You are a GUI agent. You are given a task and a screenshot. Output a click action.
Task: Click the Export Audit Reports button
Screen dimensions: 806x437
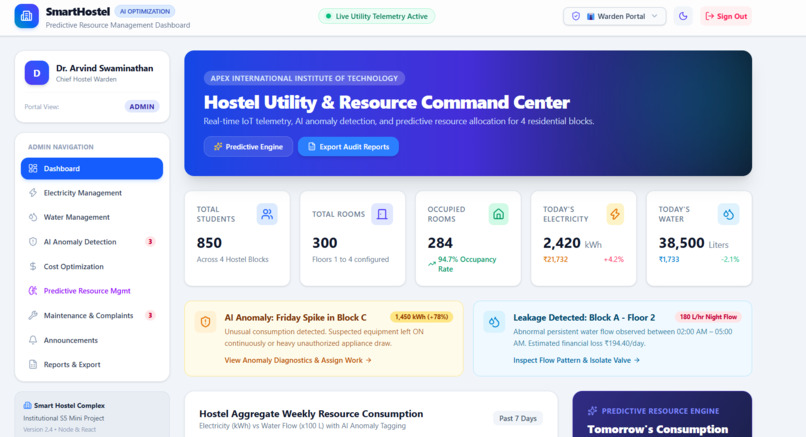[x=349, y=147]
